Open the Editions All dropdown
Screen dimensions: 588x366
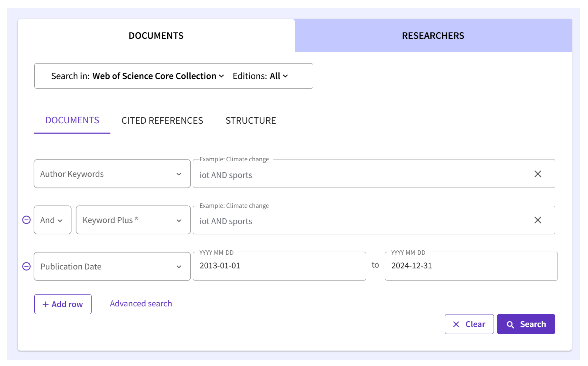(279, 76)
